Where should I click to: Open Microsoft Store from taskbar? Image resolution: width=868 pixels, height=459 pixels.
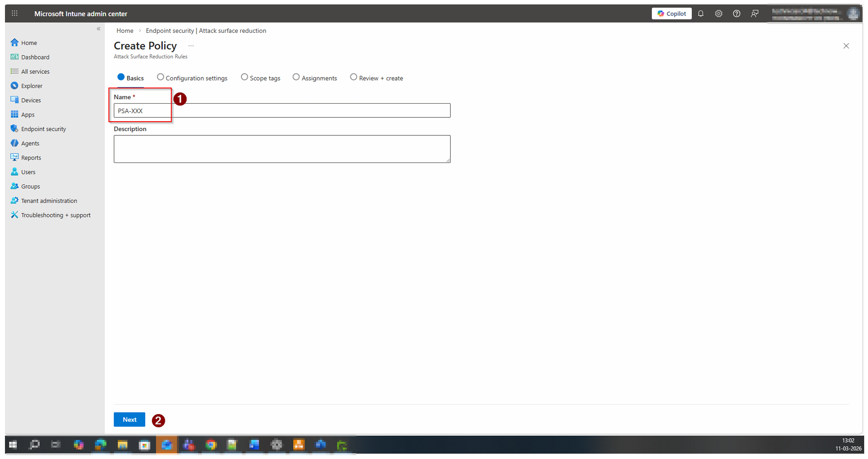pyautogui.click(x=145, y=445)
